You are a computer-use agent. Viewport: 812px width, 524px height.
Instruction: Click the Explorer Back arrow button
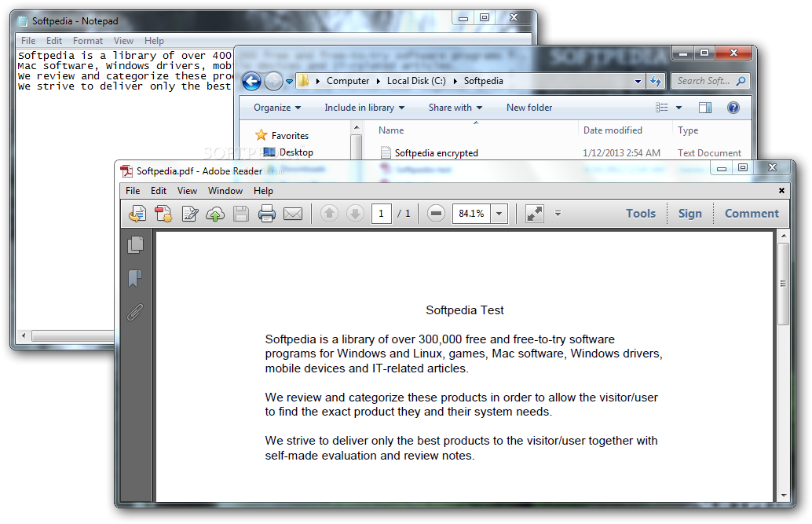(252, 82)
